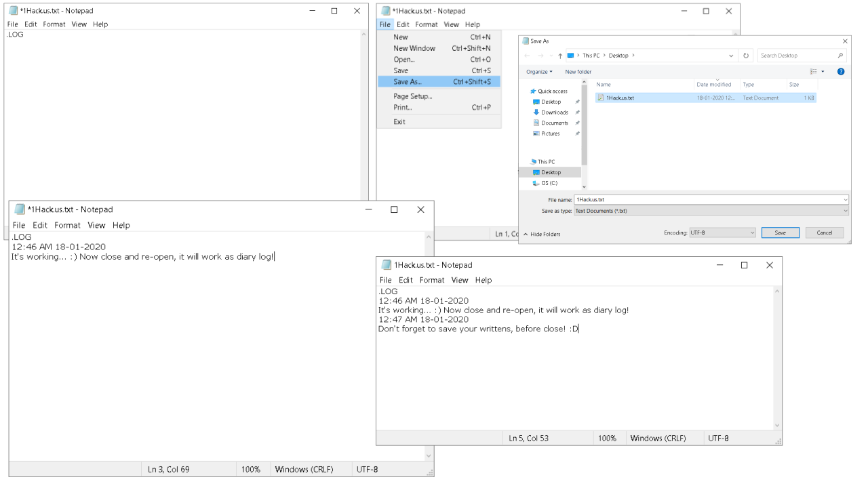Click the blue help question mark icon
This screenshot has width=868, height=488.
(x=841, y=71)
